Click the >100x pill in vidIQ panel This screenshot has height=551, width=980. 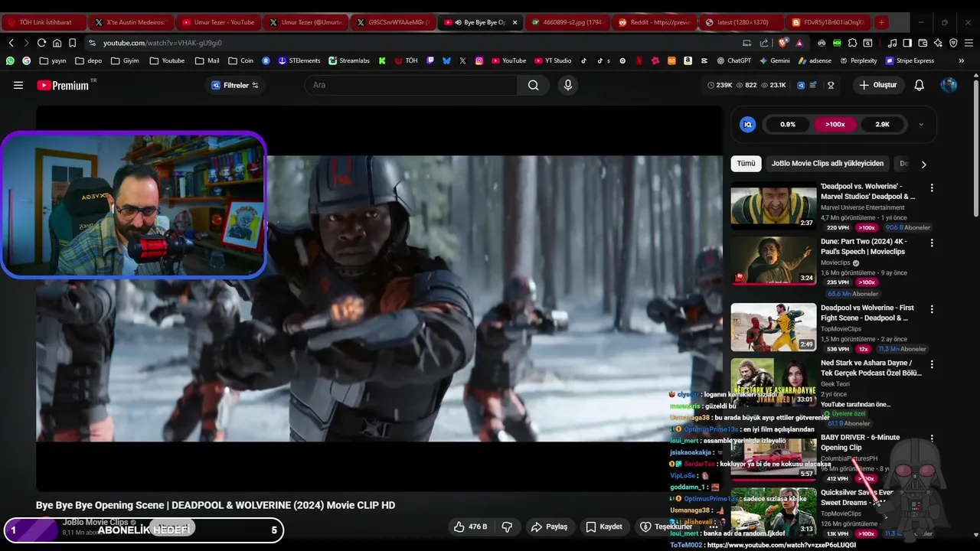[835, 124]
